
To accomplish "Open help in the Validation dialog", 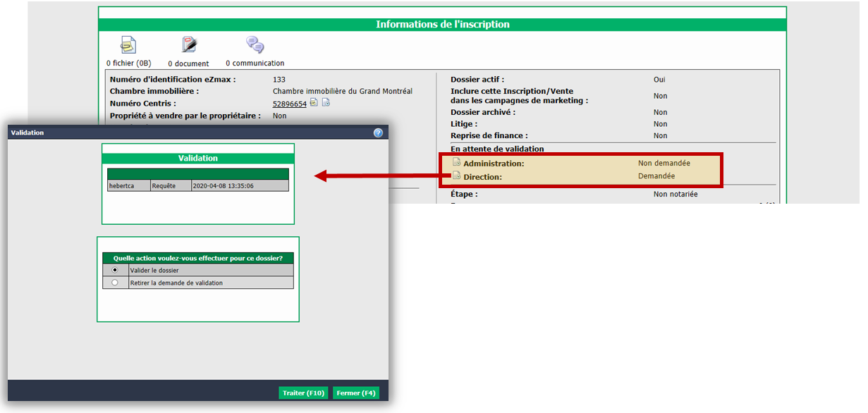I will (x=378, y=132).
